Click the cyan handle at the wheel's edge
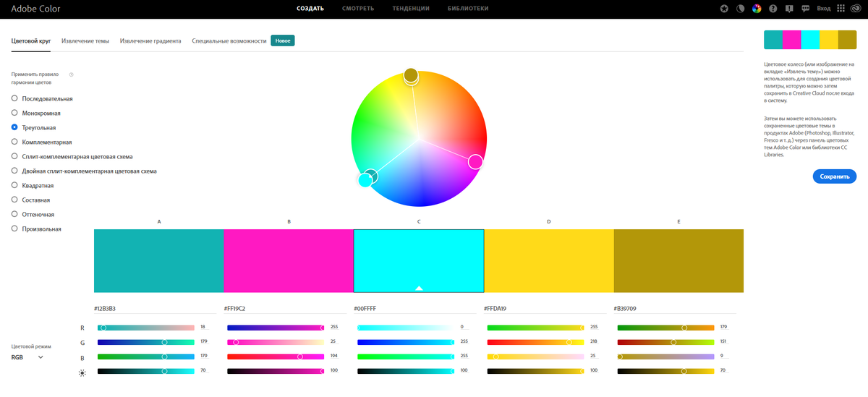Screen dimensions: 868x397 click(365, 180)
